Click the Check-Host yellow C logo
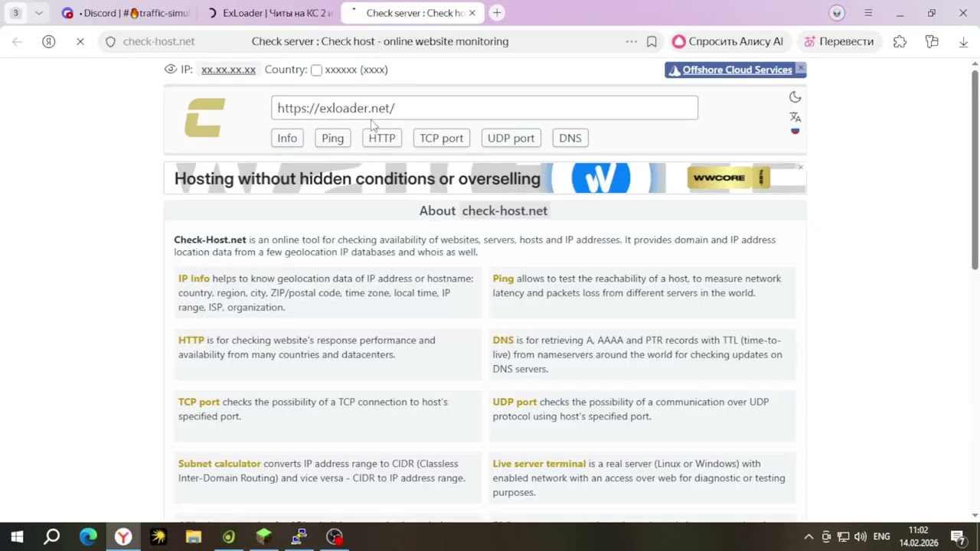This screenshot has height=551, width=980. tap(205, 118)
